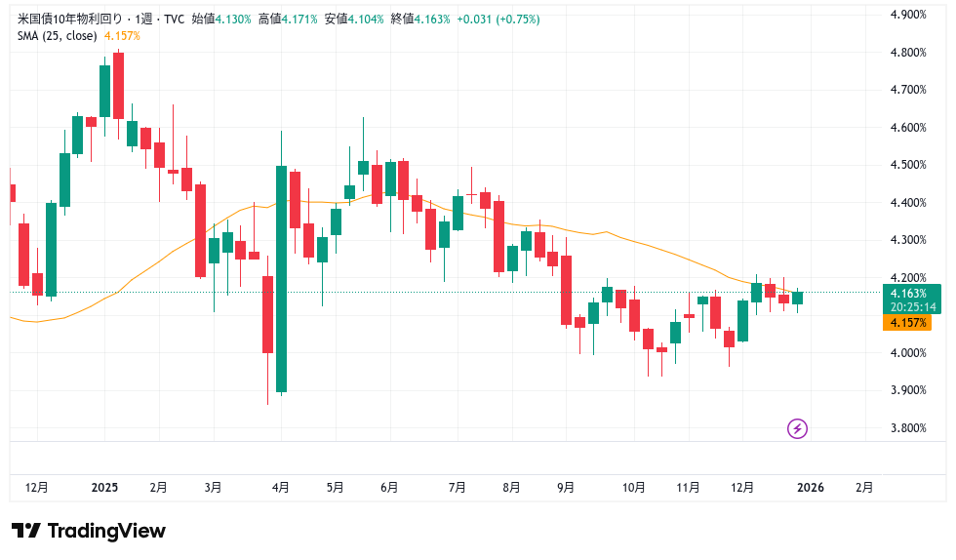Click the purple lightning bolt icon
The height and width of the screenshot is (560, 956).
tap(797, 428)
